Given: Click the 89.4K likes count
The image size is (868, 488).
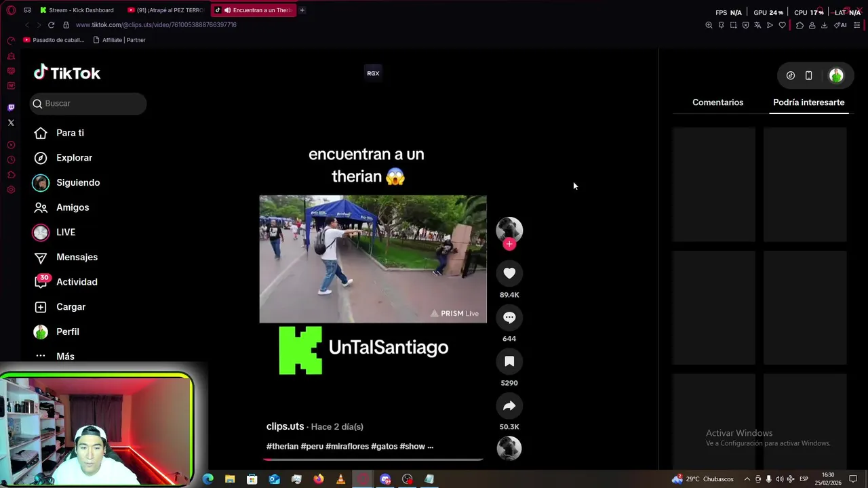Looking at the screenshot, I should [x=509, y=295].
